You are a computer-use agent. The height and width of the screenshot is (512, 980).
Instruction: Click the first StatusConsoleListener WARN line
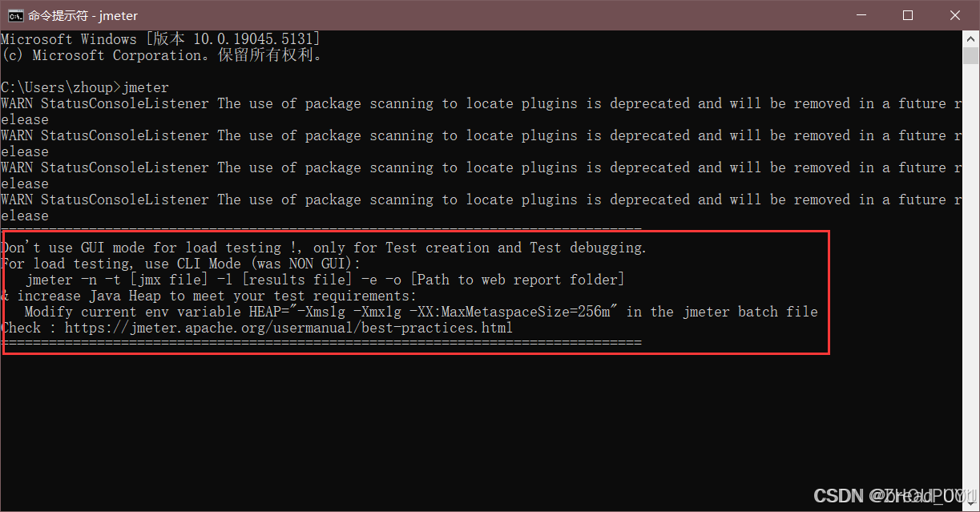tap(321, 103)
